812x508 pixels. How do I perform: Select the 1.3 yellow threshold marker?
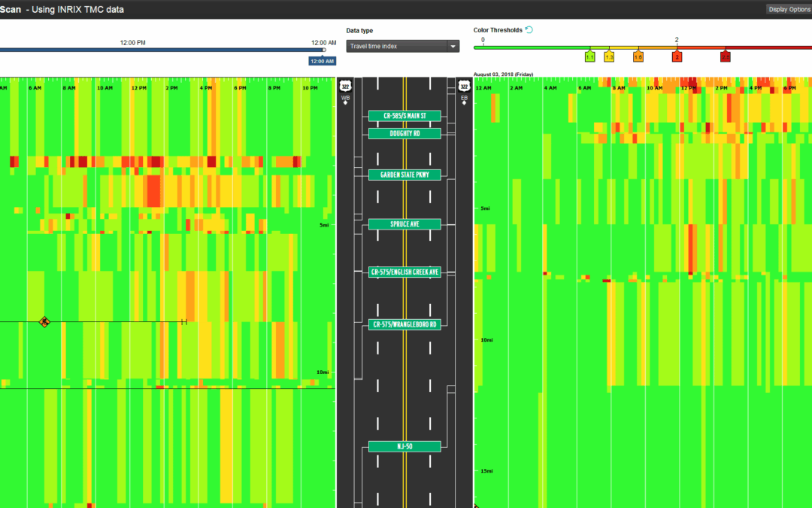pos(609,56)
